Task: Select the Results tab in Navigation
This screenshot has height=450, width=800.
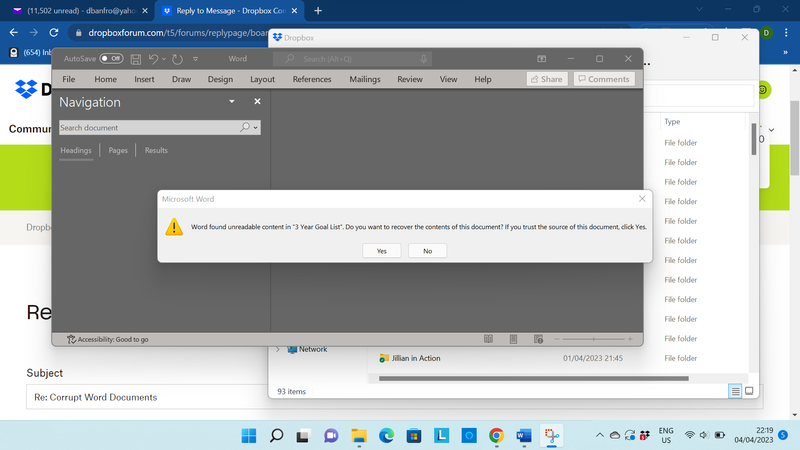Action: point(156,151)
